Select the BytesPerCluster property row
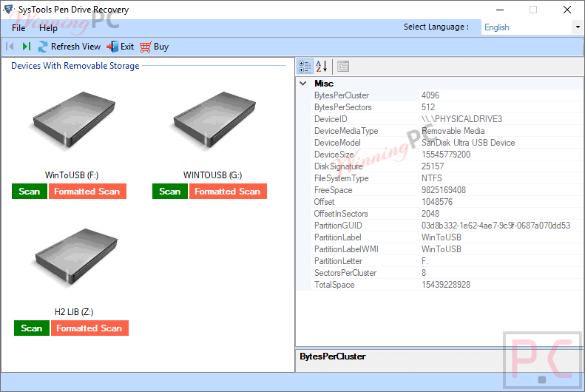This screenshot has height=392, width=585. [x=447, y=95]
